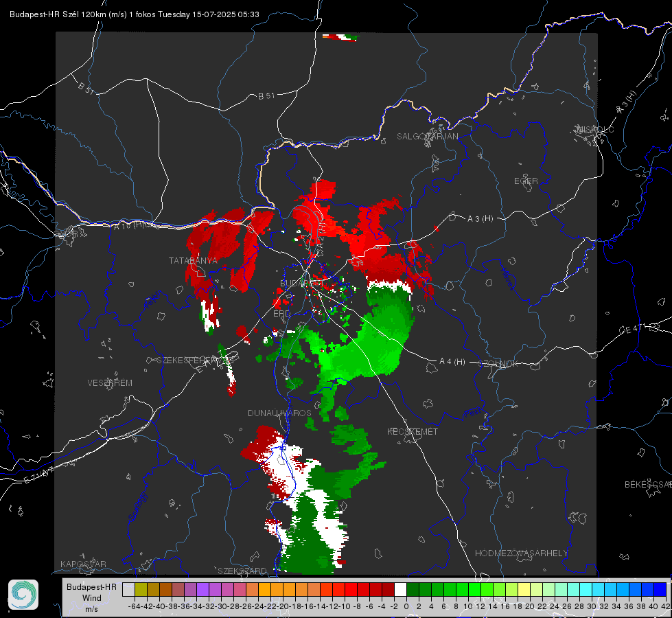Click the TATABANYA city label
Viewport: 672px width, 618px height.
pyautogui.click(x=194, y=261)
